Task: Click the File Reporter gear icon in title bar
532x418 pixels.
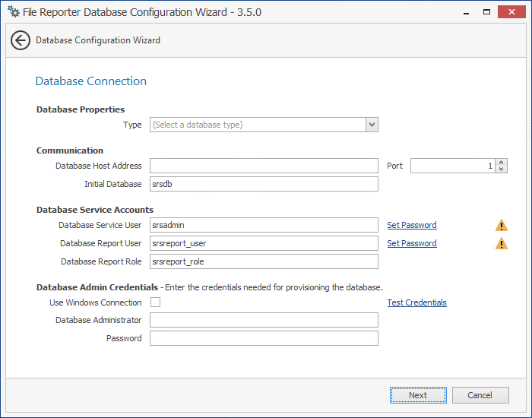Action: pyautogui.click(x=13, y=12)
